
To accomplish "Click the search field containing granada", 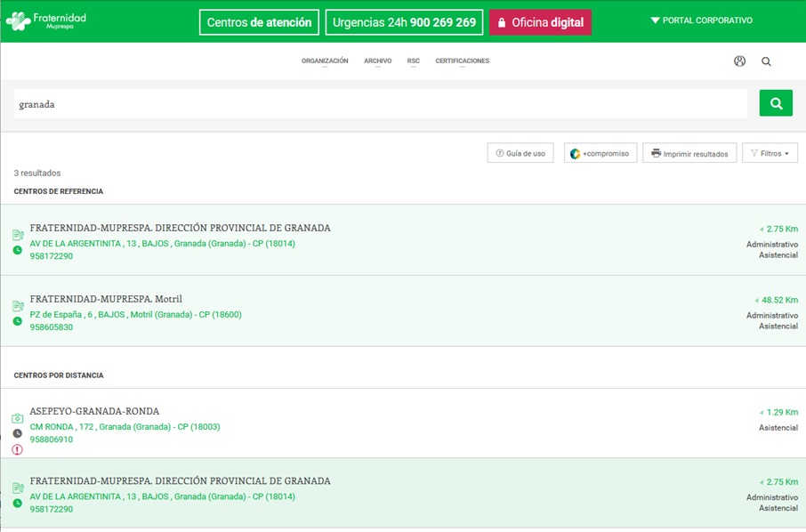I will [381, 104].
